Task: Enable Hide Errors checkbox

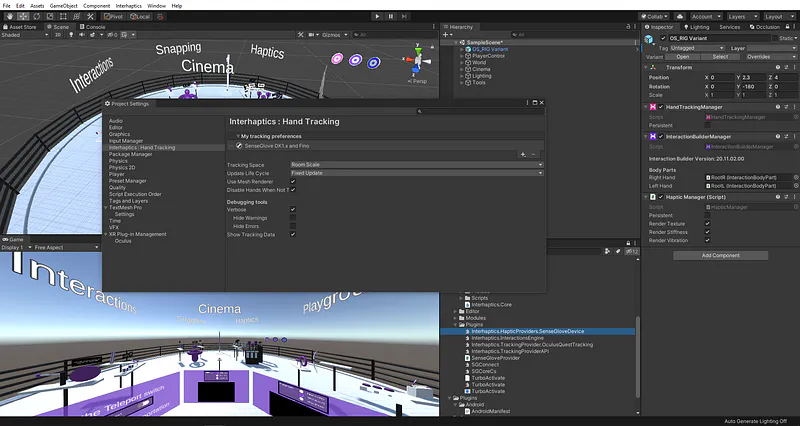Action: 293,226
